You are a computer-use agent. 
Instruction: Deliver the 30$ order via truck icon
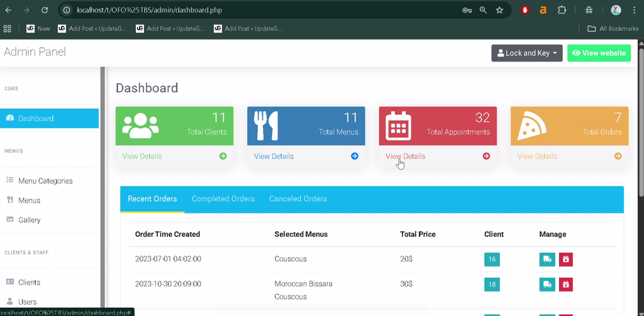[x=547, y=285]
